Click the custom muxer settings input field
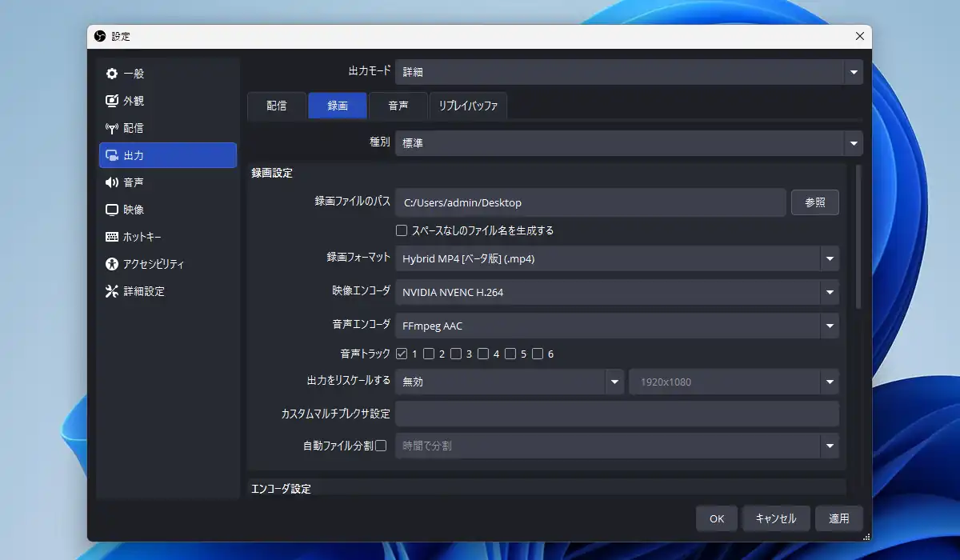 [x=617, y=414]
